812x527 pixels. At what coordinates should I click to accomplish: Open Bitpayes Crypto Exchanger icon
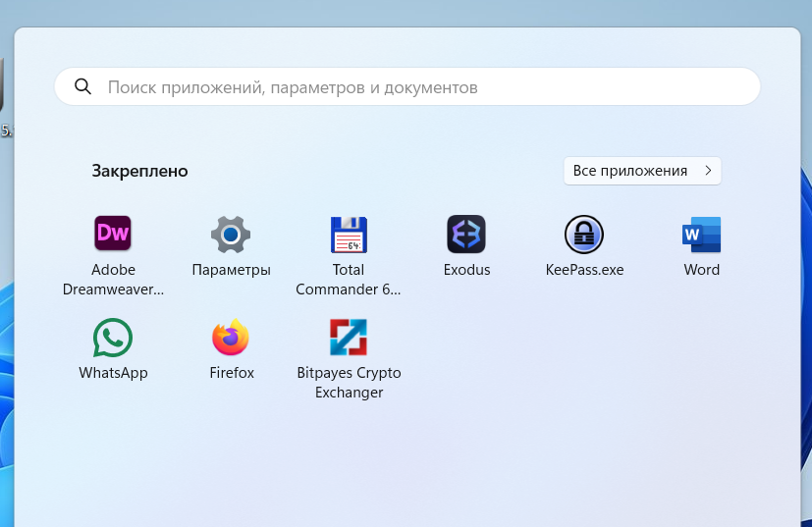coord(349,337)
